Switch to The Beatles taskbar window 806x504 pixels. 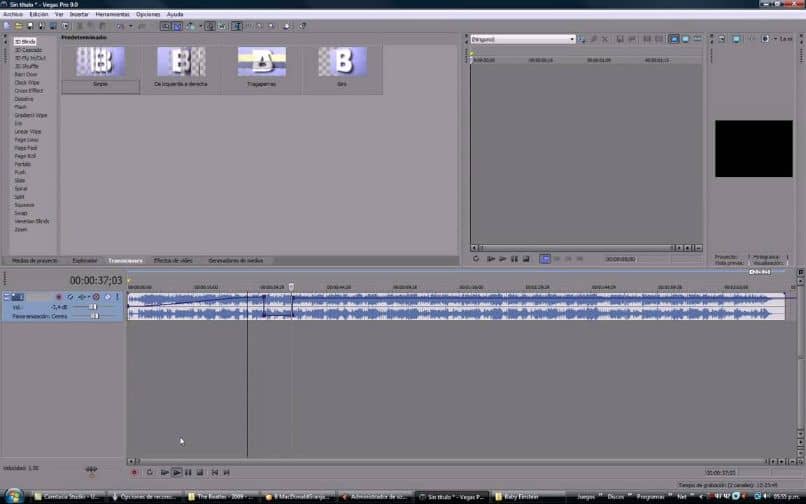tap(222, 497)
